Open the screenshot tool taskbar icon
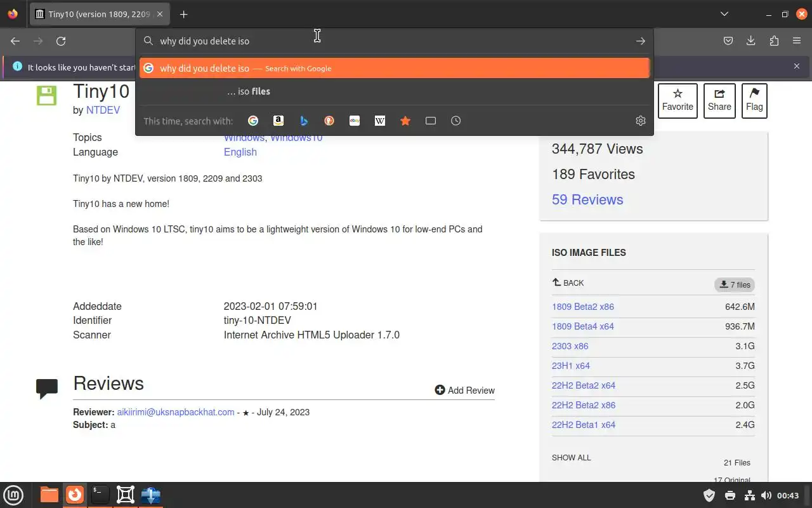The image size is (812, 508). 126,495
